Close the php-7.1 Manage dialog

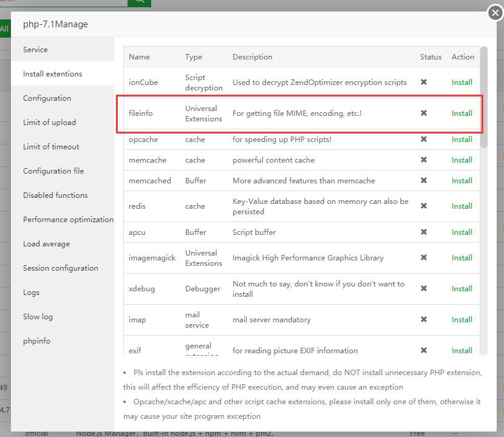click(495, 12)
